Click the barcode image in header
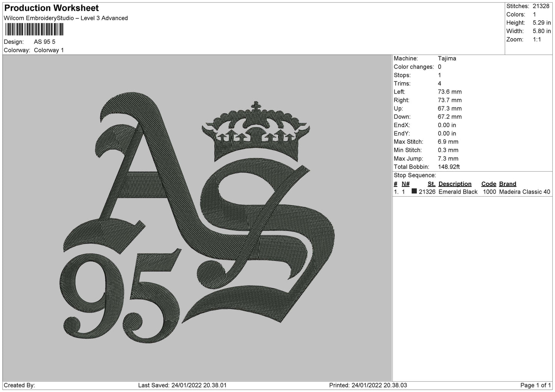This screenshot has height=392, width=555. coord(34,30)
